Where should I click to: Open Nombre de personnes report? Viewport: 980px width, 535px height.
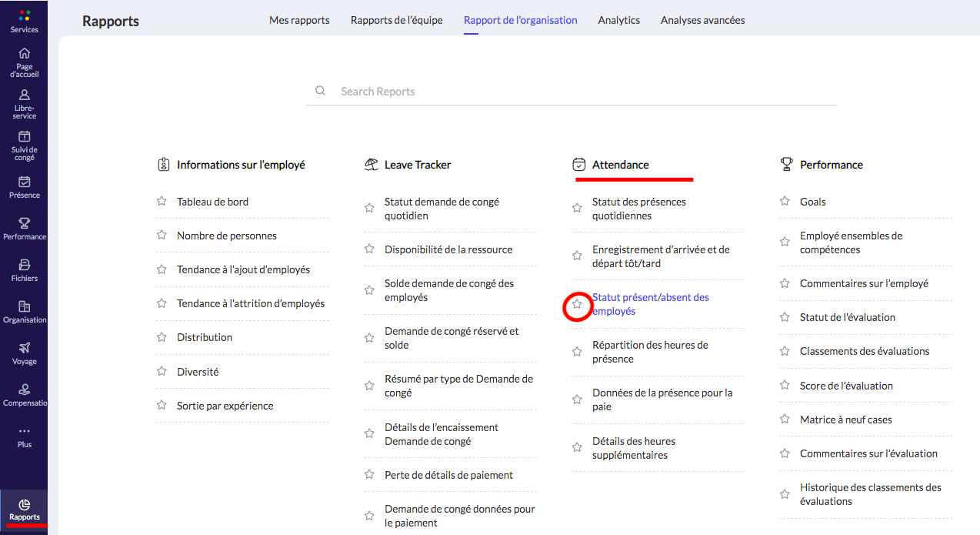(227, 236)
